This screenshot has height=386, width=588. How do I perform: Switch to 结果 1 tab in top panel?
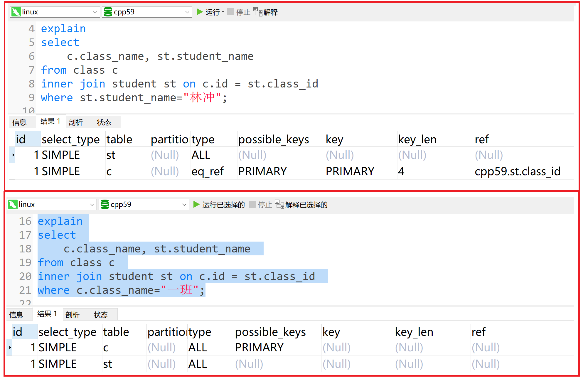[50, 121]
